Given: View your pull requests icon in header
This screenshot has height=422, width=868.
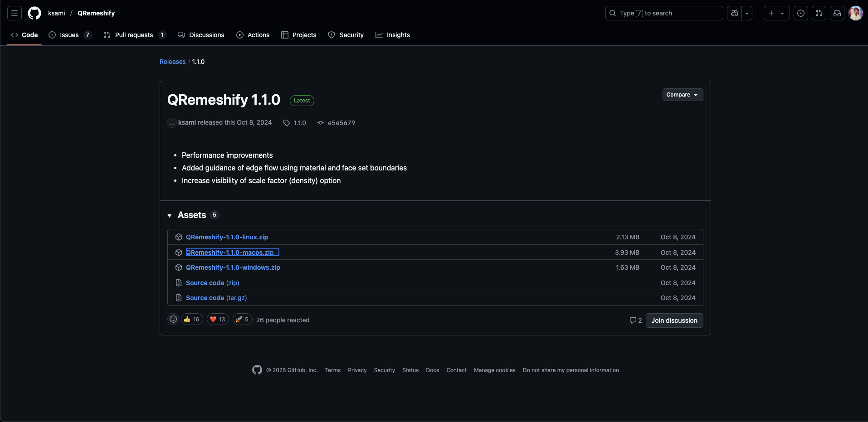Looking at the screenshot, I should pyautogui.click(x=819, y=13).
